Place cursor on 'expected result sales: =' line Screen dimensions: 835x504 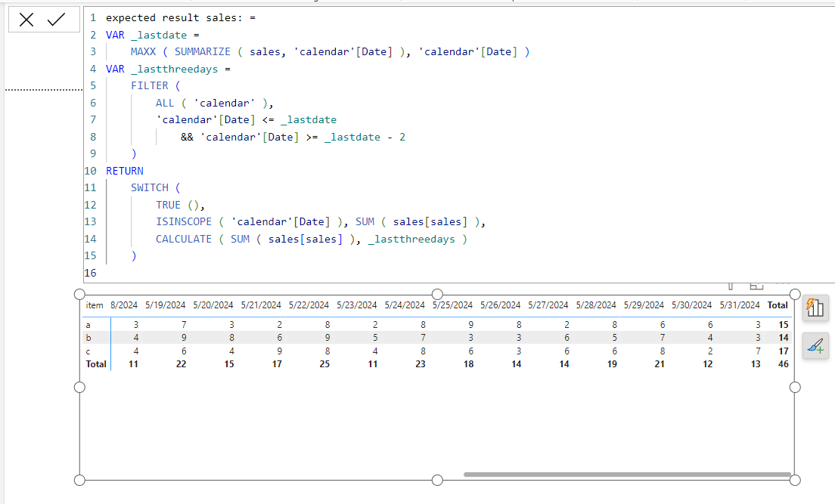[x=181, y=17]
